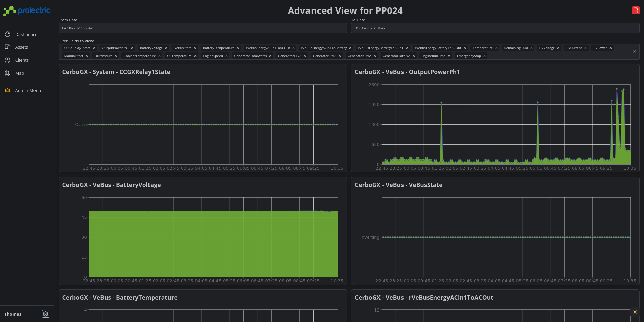Remove the PVVoltage filter chip

tap(558, 48)
